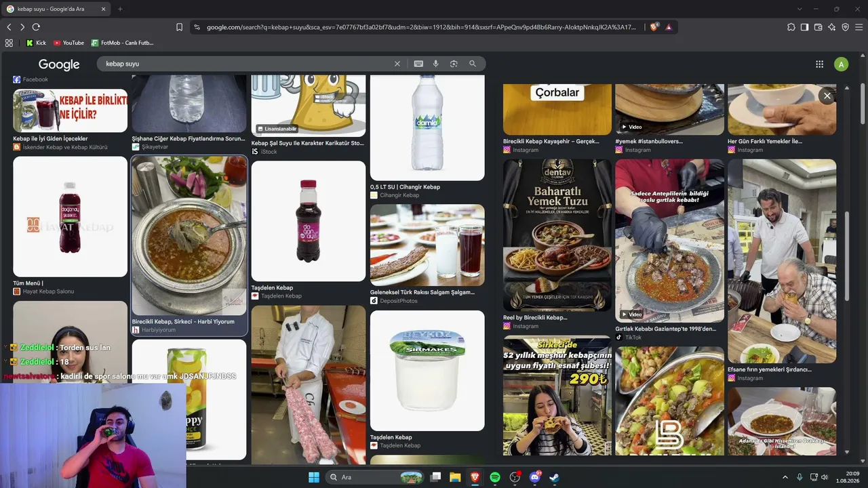
Task: Open the browser main hamburger menu
Action: (x=859, y=27)
